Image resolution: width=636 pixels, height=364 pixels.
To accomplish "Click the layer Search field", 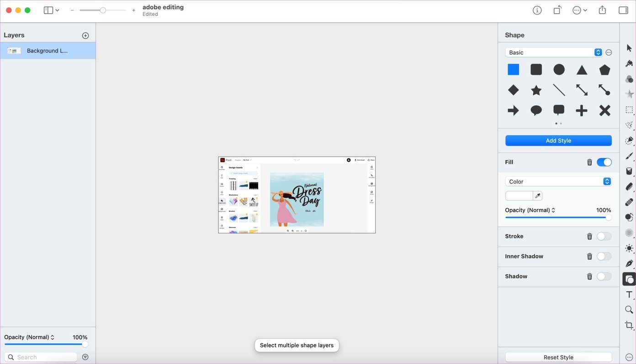I will pyautogui.click(x=41, y=357).
